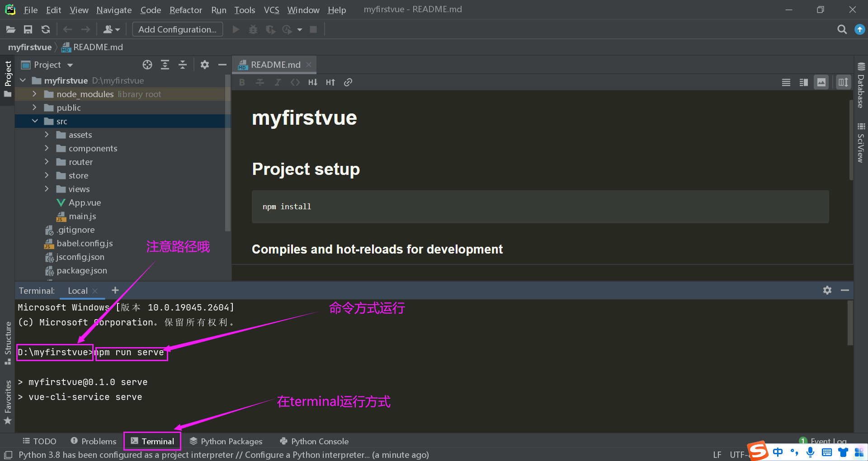Viewport: 868px width, 461px height.
Task: Switch to editor-only view mode
Action: (x=786, y=82)
